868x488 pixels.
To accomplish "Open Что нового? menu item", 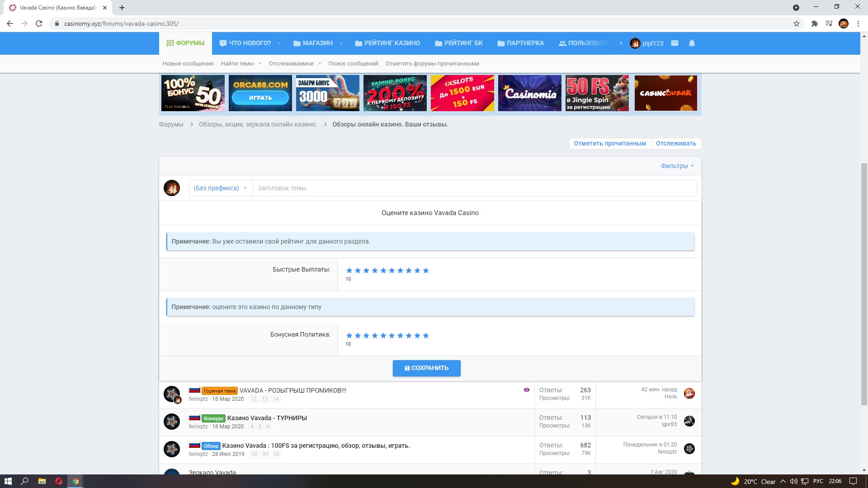I will tap(245, 43).
